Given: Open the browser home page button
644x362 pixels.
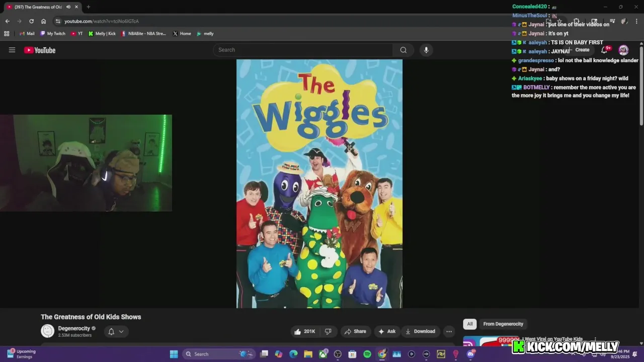Looking at the screenshot, I should point(44,21).
